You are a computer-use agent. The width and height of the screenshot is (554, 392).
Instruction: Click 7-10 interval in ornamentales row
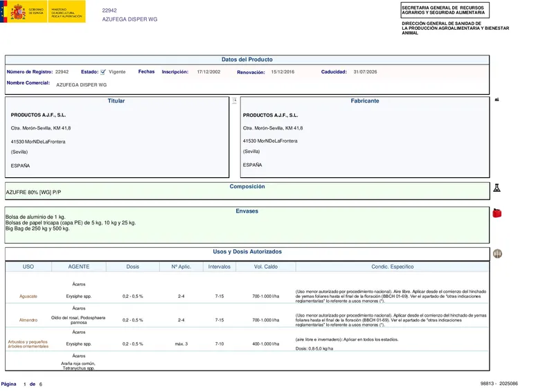(x=220, y=344)
